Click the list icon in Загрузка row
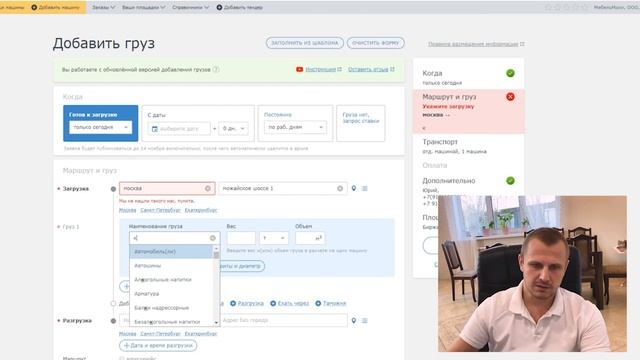 (x=365, y=188)
